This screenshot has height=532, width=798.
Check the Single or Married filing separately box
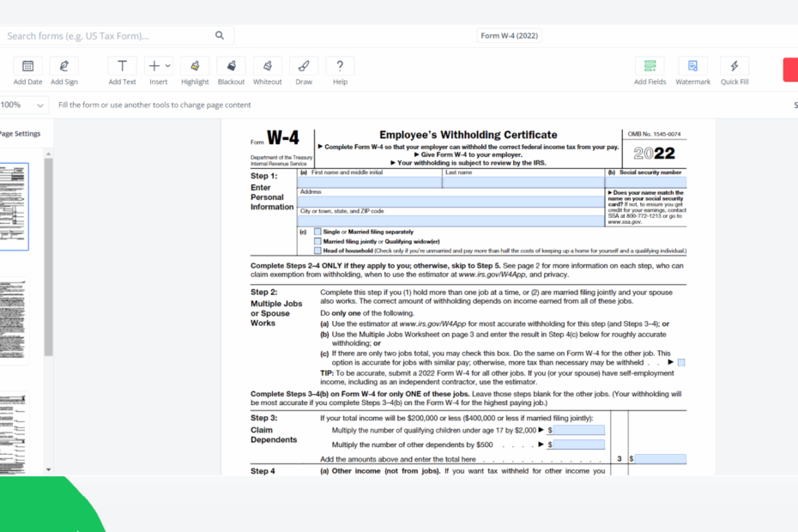[x=317, y=232]
